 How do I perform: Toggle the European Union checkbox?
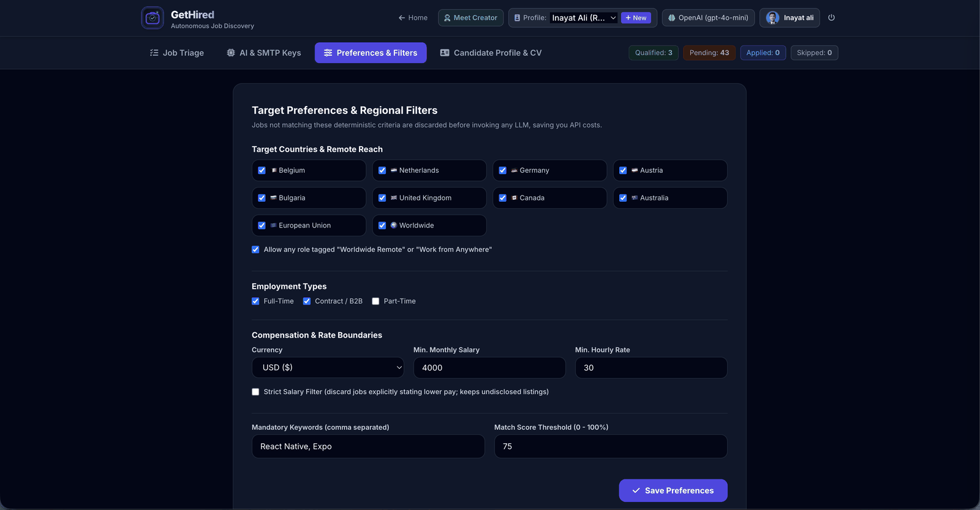click(262, 226)
